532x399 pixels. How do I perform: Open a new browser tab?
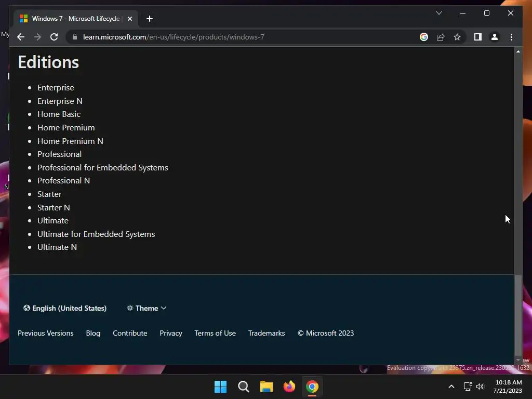point(150,19)
